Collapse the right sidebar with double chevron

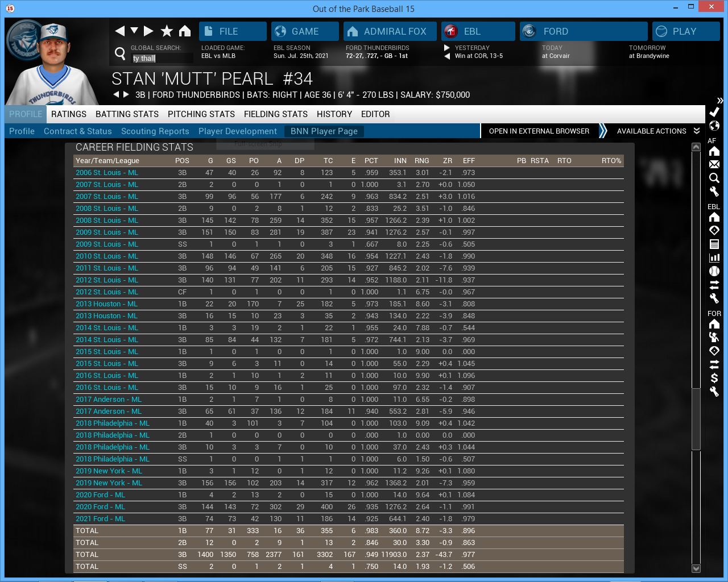720,100
